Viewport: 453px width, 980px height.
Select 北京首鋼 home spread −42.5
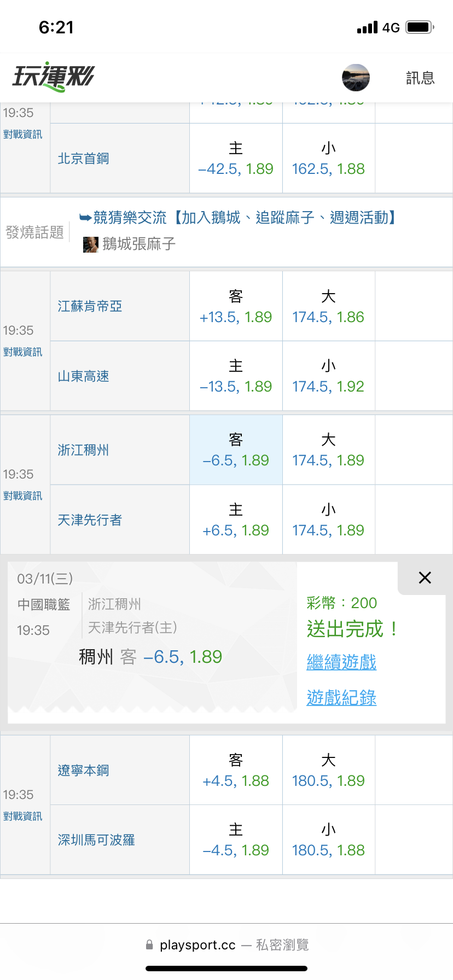pos(236,159)
